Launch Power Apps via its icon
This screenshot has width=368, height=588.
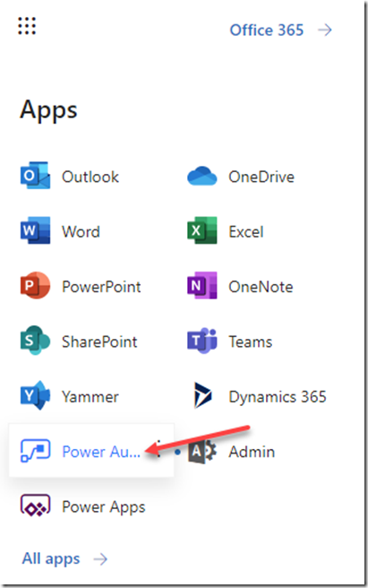point(35,506)
